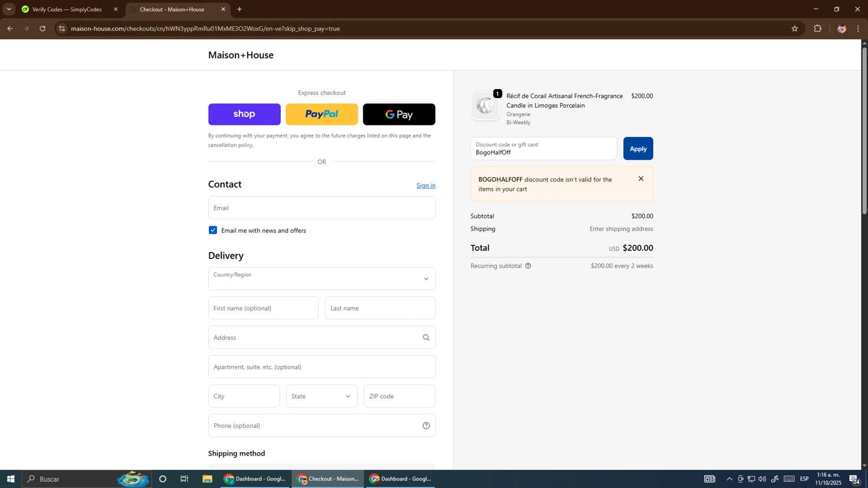Open the volume speaker tray icon

(762, 479)
